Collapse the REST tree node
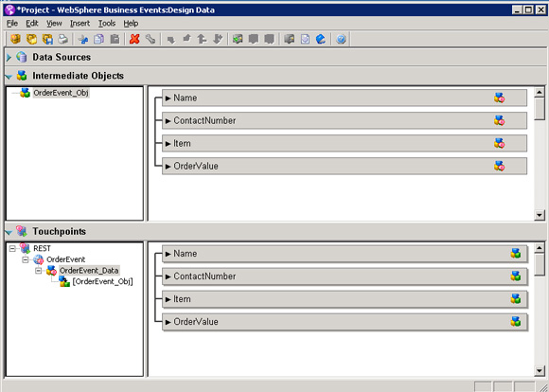The image size is (549, 392). tap(12, 248)
